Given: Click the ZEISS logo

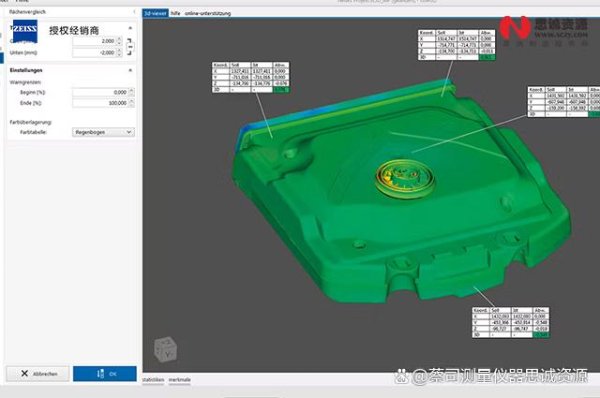Looking at the screenshot, I should [25, 31].
